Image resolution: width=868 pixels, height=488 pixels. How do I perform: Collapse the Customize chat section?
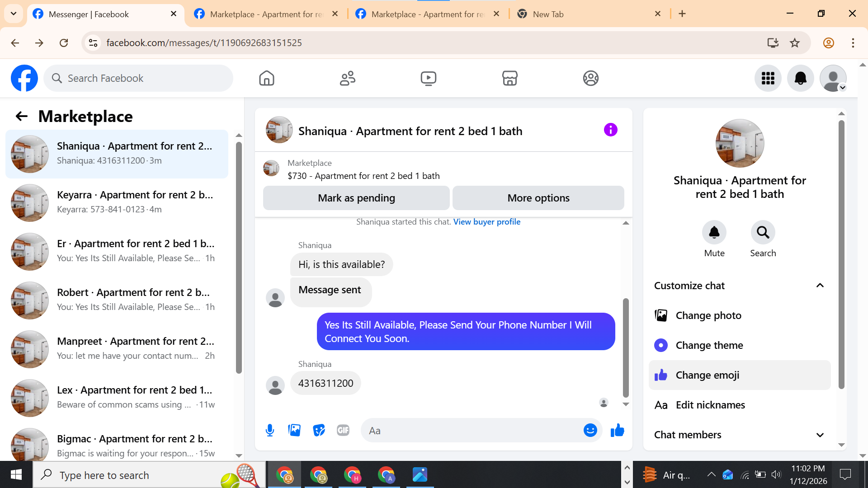[x=820, y=286]
